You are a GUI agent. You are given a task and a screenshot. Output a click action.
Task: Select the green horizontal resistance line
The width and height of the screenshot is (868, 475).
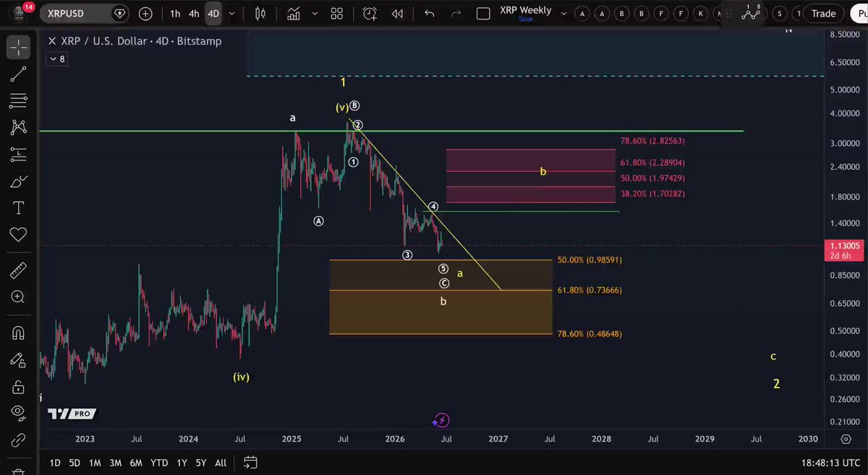(391, 132)
